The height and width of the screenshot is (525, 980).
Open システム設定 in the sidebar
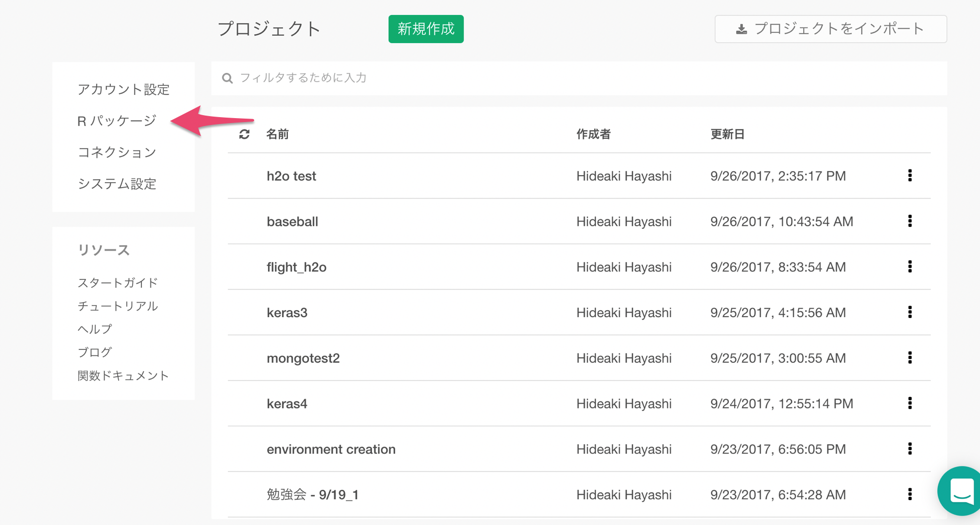tap(117, 184)
